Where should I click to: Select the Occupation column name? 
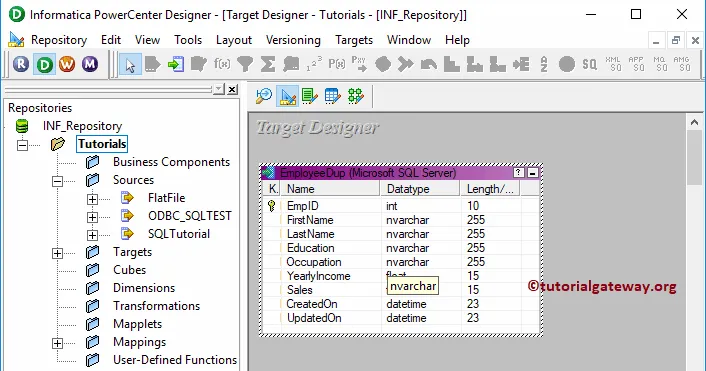point(314,262)
